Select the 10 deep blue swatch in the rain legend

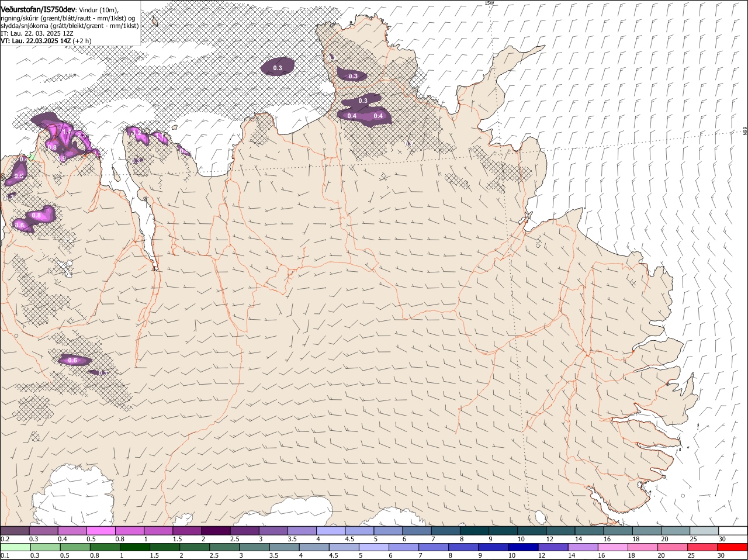tap(524, 547)
